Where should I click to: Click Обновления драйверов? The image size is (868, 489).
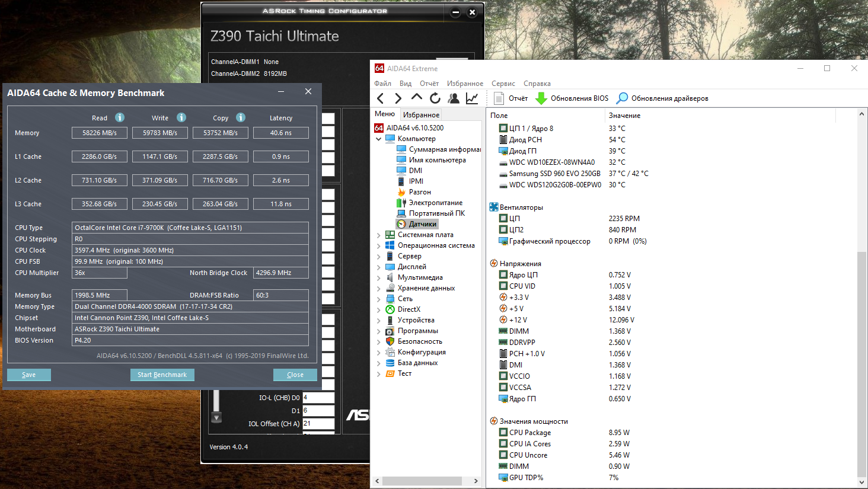click(x=663, y=98)
